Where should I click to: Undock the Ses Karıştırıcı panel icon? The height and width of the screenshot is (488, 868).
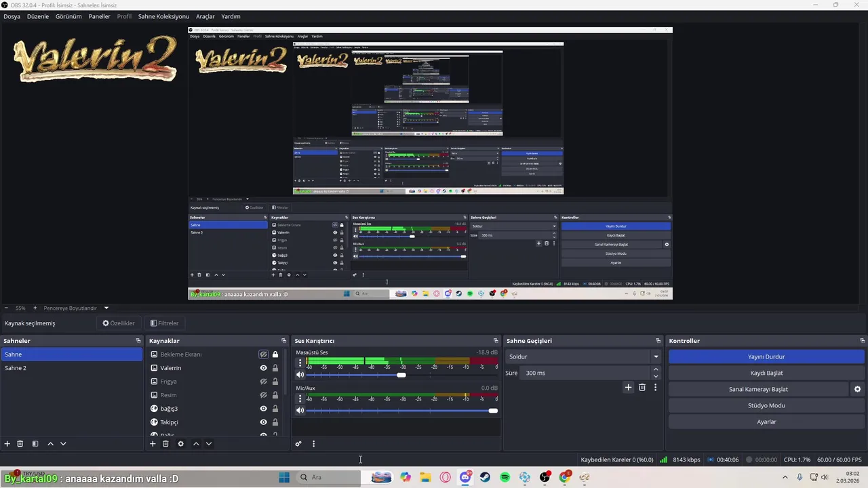click(x=496, y=341)
